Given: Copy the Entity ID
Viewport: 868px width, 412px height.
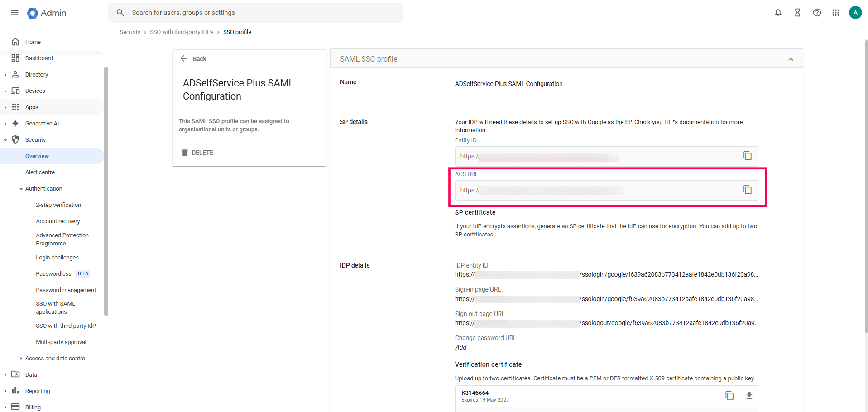Looking at the screenshot, I should click(x=747, y=156).
